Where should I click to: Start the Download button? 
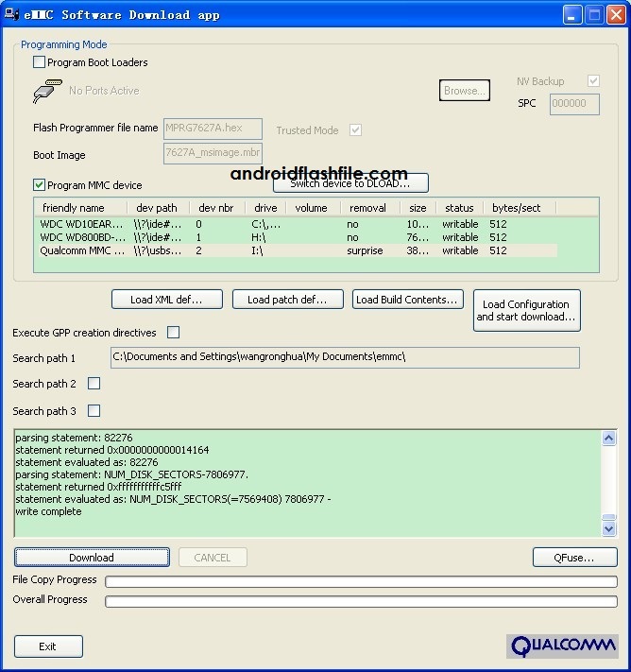pyautogui.click(x=93, y=557)
